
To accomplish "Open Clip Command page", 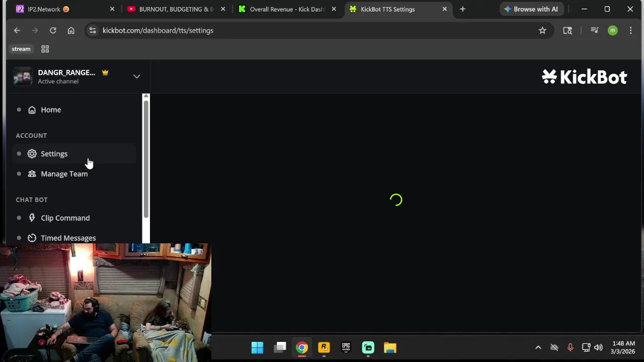I will coord(74,218).
